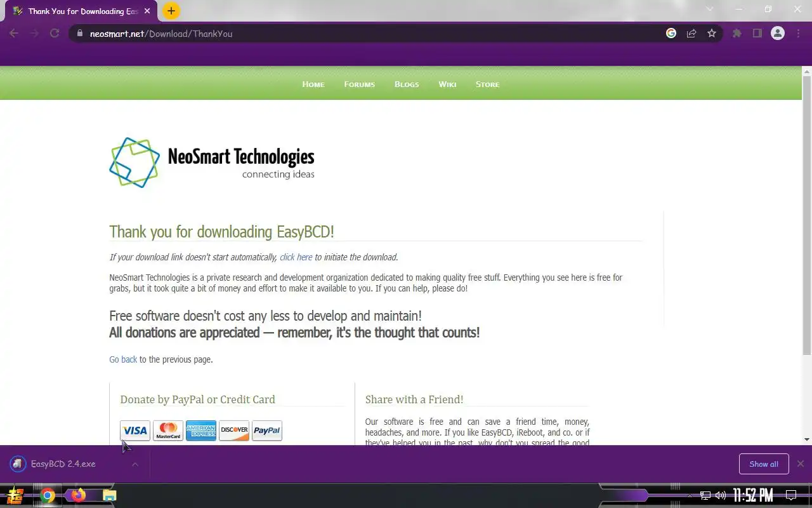Click the browser back arrow
The height and width of the screenshot is (508, 812).
pyautogui.click(x=14, y=34)
